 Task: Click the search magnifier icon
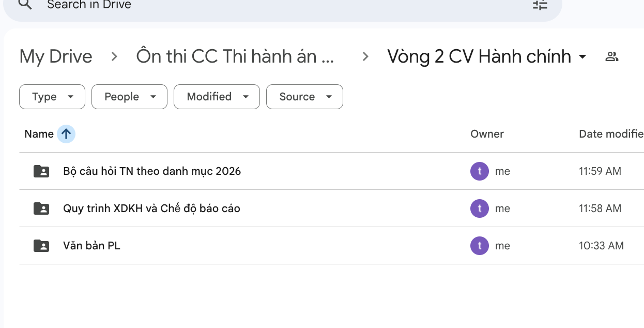[x=25, y=5]
